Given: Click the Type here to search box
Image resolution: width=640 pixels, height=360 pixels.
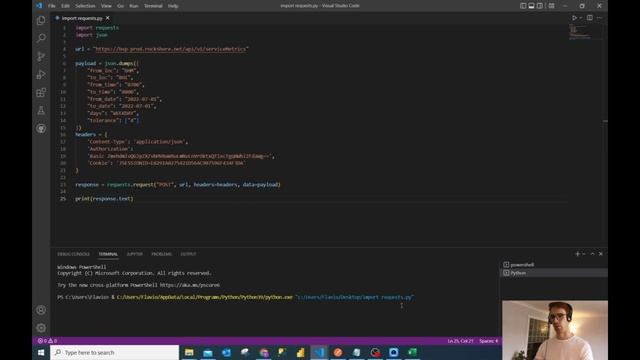Looking at the screenshot, I should (115, 353).
